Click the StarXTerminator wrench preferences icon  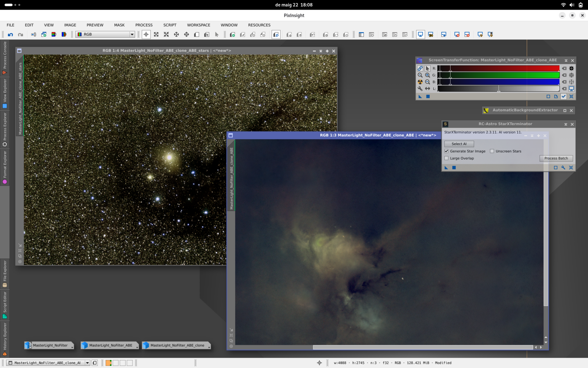(563, 168)
